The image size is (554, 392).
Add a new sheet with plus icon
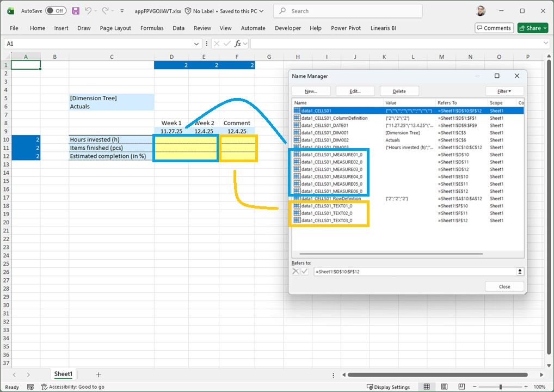(99, 375)
